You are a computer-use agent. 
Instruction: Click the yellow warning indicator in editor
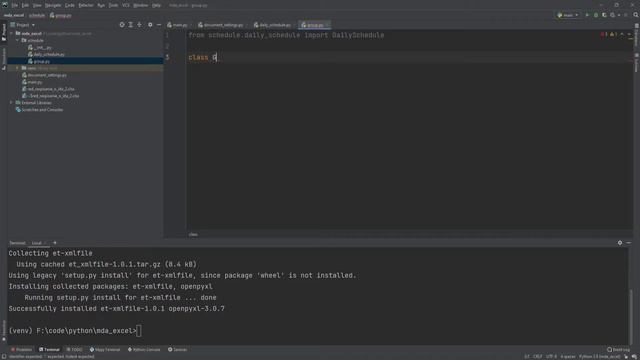click(613, 35)
